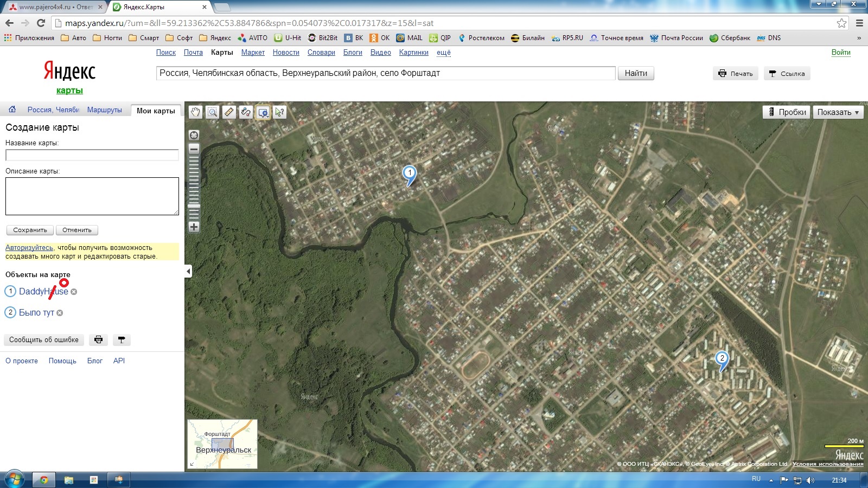Delete the DaddyHause object from list

coord(74,292)
